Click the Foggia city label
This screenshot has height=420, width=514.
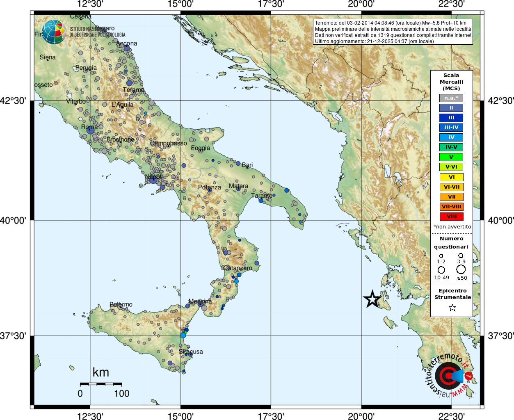click(200, 148)
